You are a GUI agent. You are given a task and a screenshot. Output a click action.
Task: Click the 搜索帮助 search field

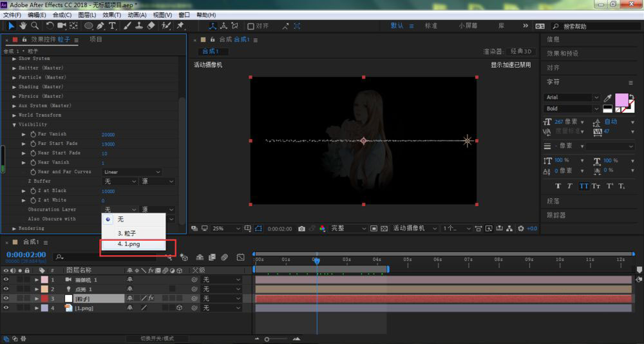click(x=595, y=26)
